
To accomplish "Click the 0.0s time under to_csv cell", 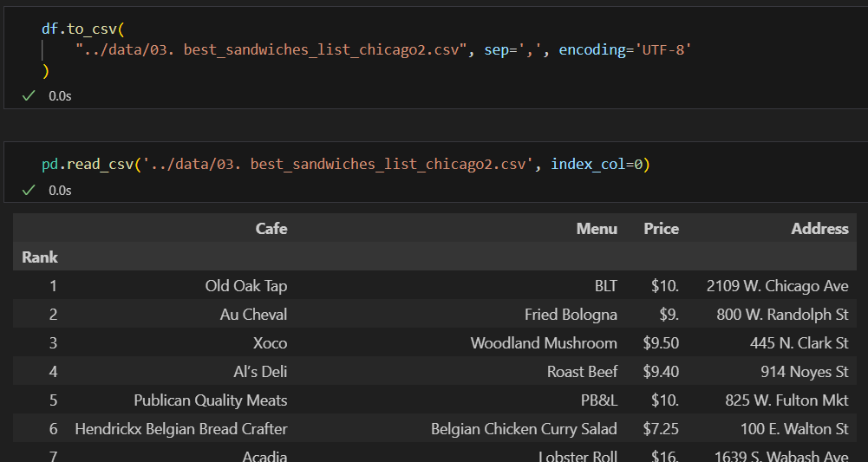I will [x=60, y=95].
